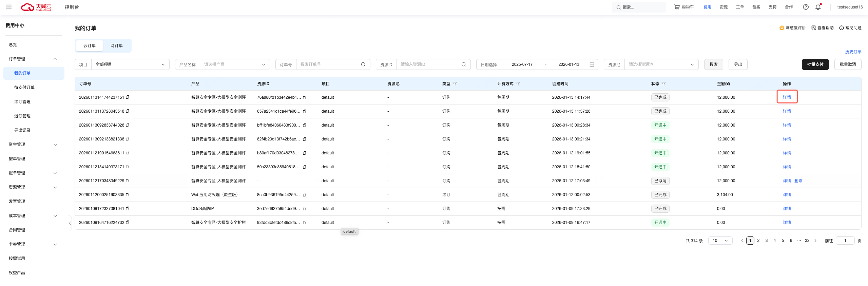Click filter icon on 状态 column

664,84
